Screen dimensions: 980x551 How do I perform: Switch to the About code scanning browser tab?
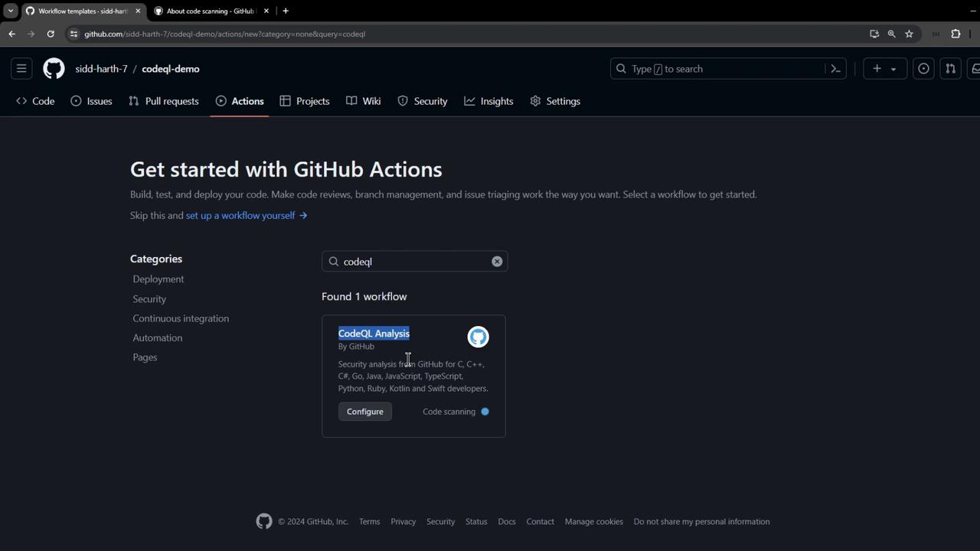point(211,11)
